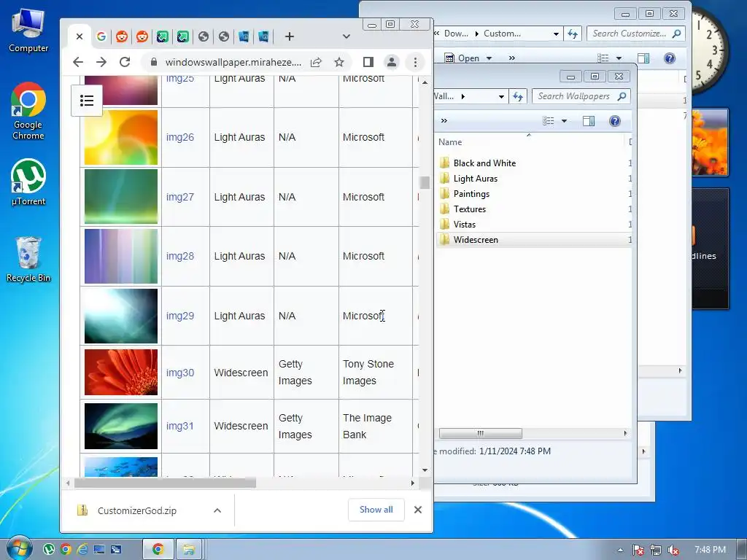
Task: Click the File Explorer taskbar button
Action: click(x=189, y=549)
